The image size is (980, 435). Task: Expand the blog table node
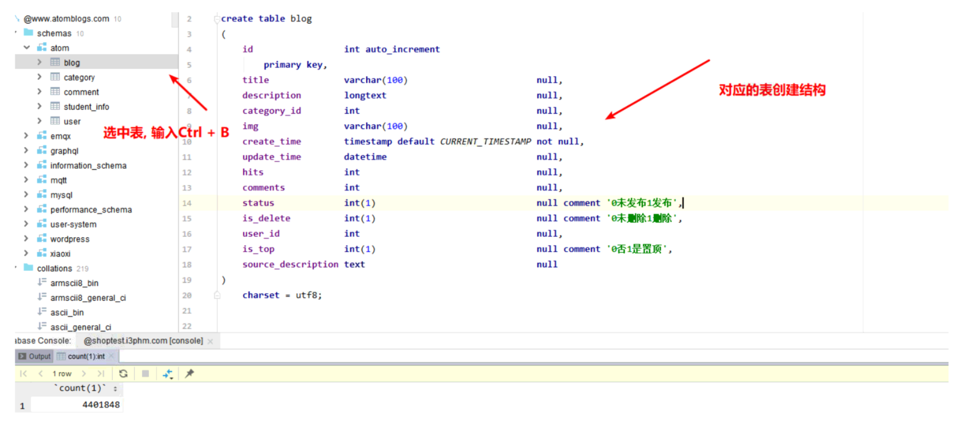tap(40, 62)
